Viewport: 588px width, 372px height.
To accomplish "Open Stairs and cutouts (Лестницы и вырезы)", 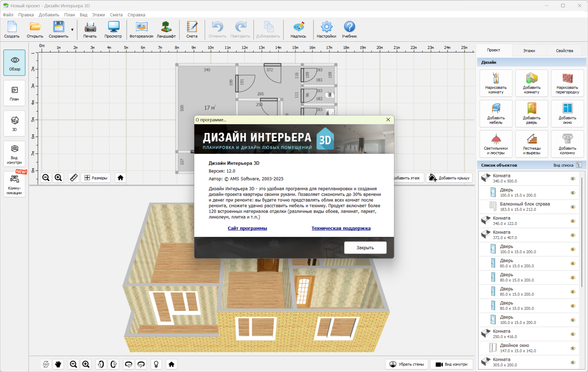I will click(x=531, y=144).
